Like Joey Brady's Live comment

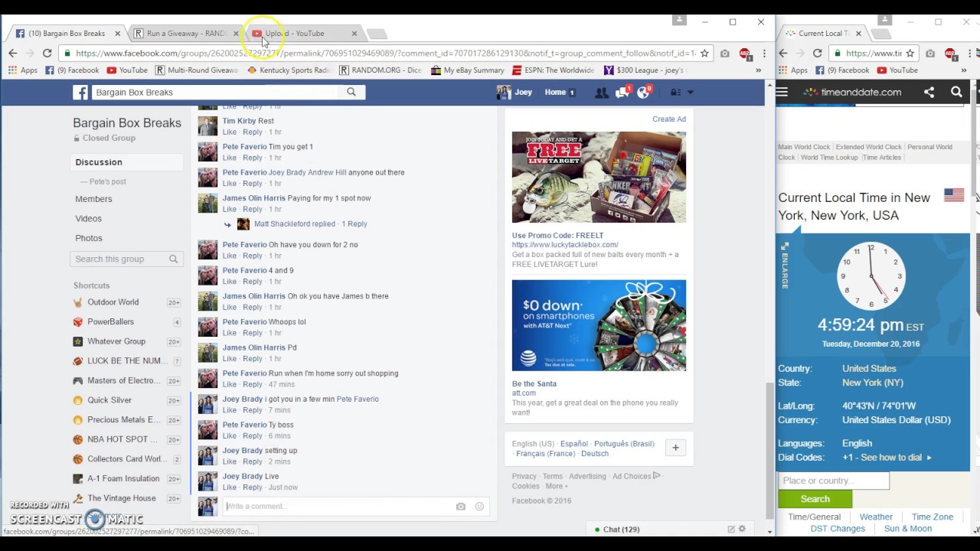coord(230,487)
